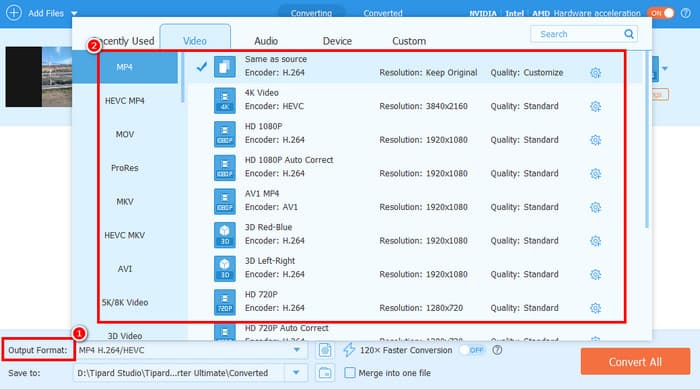The width and height of the screenshot is (700, 389).
Task: Click the 4K Video format icon
Action: (225, 100)
